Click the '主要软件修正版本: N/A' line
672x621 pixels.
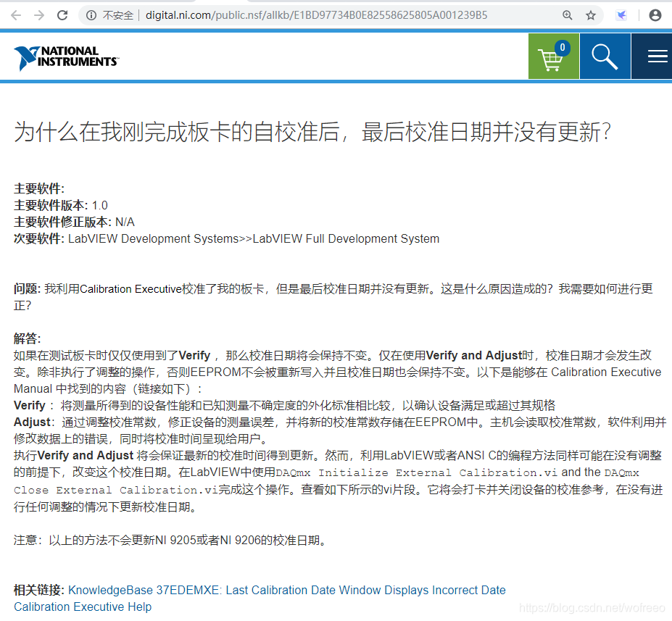(x=74, y=222)
